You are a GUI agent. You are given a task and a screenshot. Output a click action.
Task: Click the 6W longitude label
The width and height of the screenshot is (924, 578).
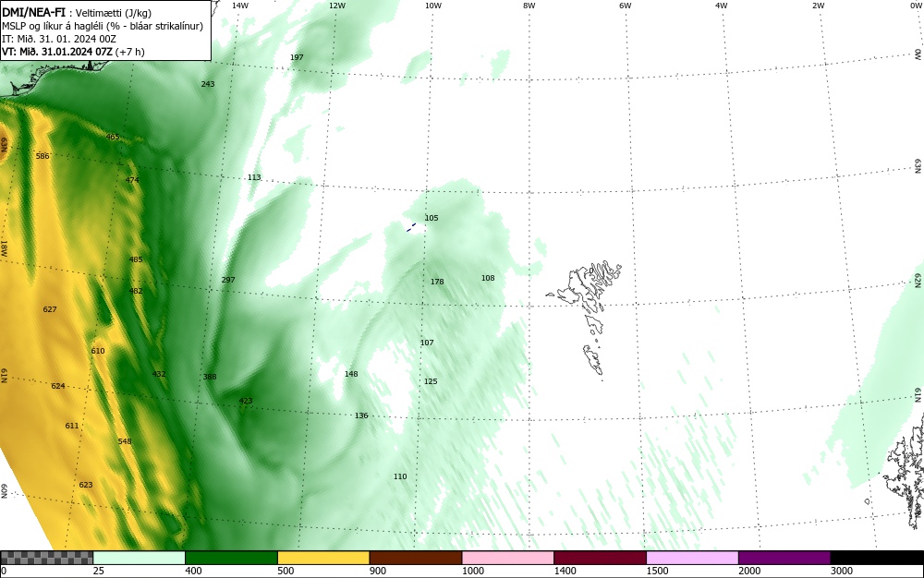click(625, 6)
